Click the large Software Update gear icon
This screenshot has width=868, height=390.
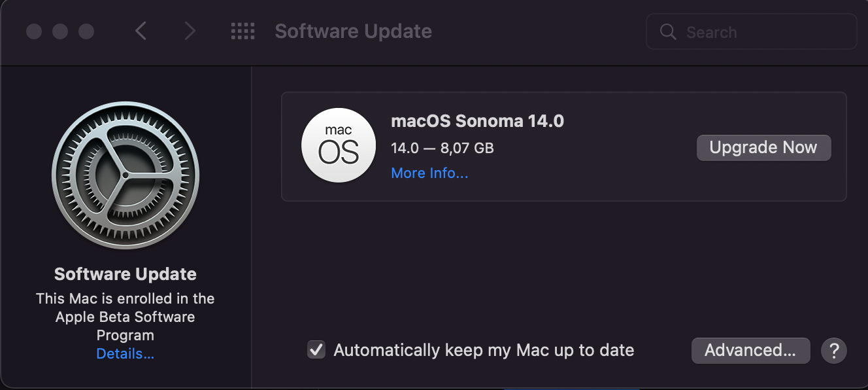[125, 175]
